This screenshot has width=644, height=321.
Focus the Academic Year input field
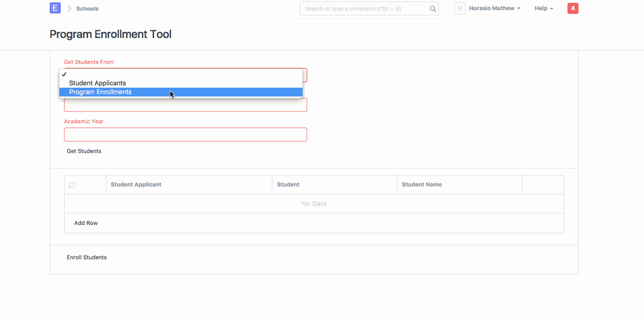(x=185, y=135)
